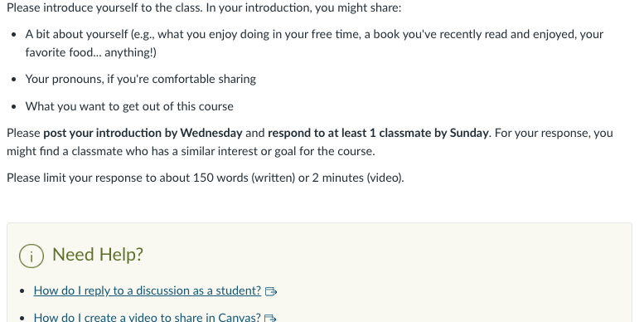Screen dimensions: 644x322
Task: Click the 'Need Help?' heading
Action: point(98,255)
